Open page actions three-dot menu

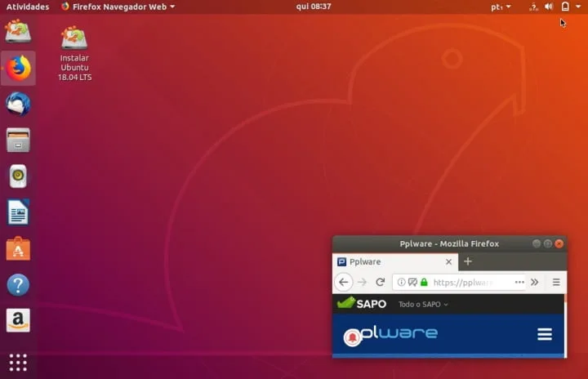coord(519,282)
